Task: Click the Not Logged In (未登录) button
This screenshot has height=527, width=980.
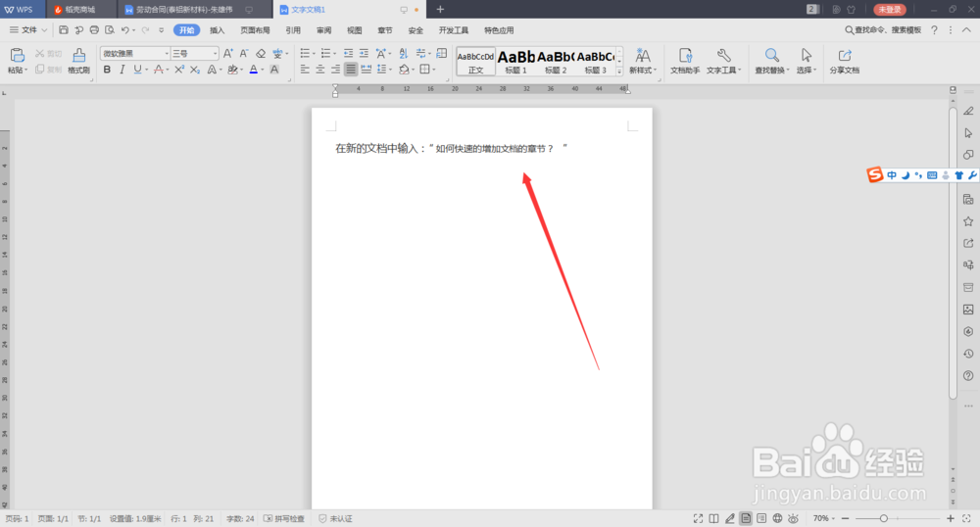Action: pos(890,10)
